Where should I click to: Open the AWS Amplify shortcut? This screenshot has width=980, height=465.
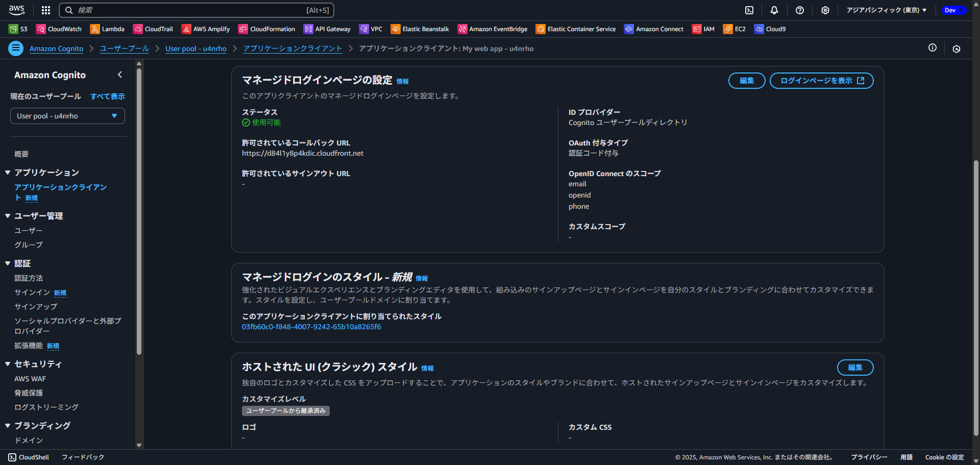(206, 29)
